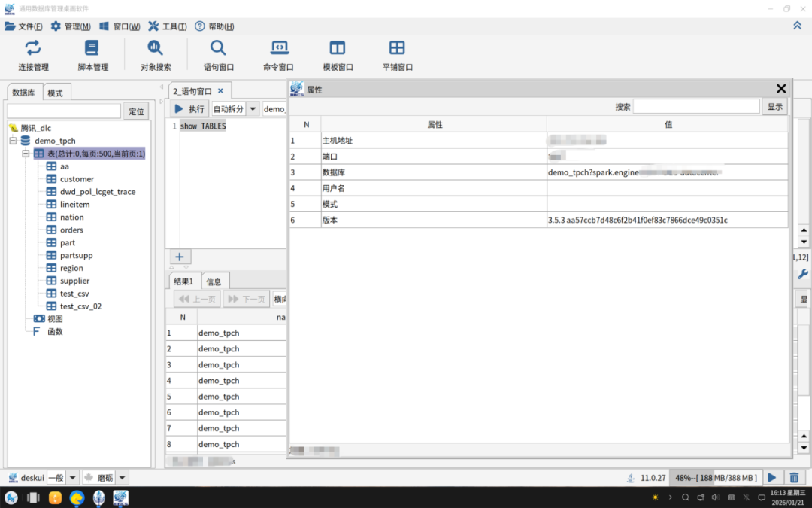
Task: Switch to the 结果1 tab
Action: [x=184, y=281]
